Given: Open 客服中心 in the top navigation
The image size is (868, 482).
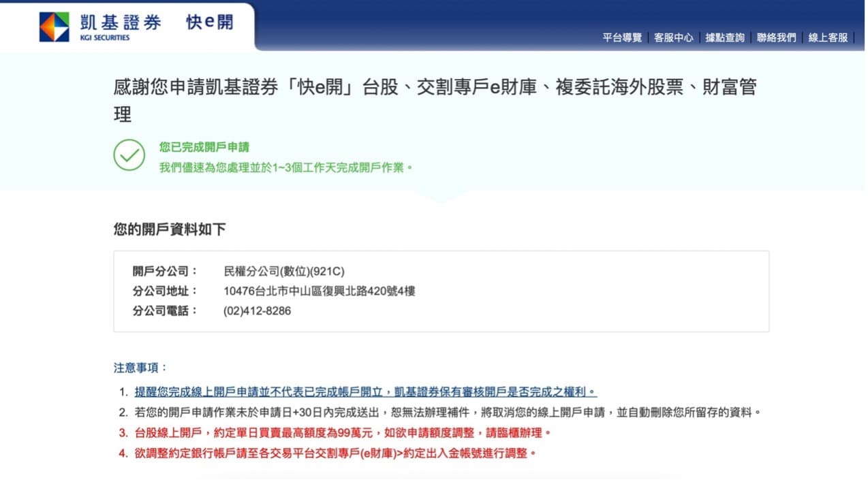Looking at the screenshot, I should pos(674,37).
